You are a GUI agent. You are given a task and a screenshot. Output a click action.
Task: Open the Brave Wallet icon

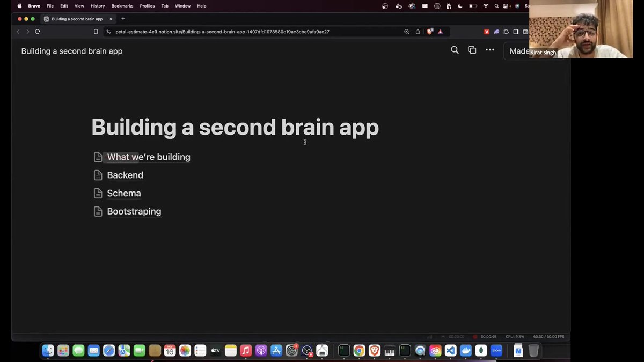click(525, 32)
